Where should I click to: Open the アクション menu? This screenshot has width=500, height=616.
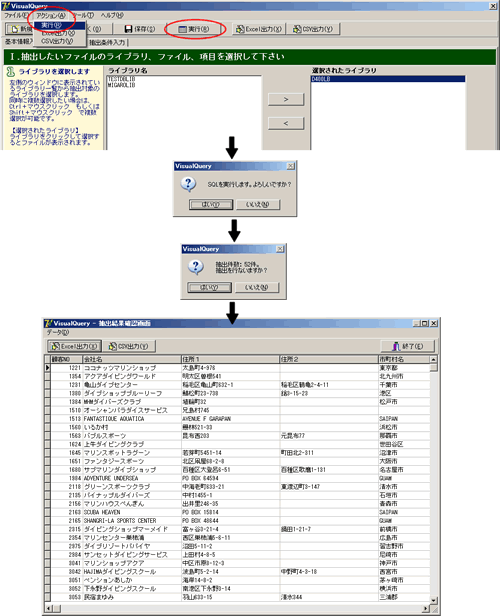click(x=51, y=15)
